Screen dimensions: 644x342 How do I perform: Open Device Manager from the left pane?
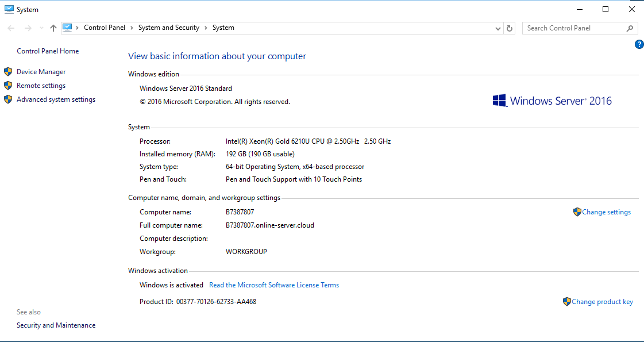coord(41,72)
